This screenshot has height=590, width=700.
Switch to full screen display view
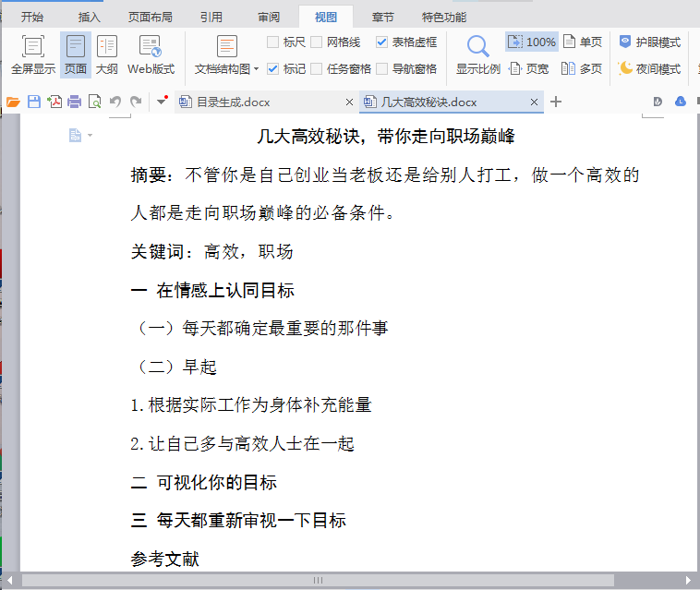coord(33,54)
